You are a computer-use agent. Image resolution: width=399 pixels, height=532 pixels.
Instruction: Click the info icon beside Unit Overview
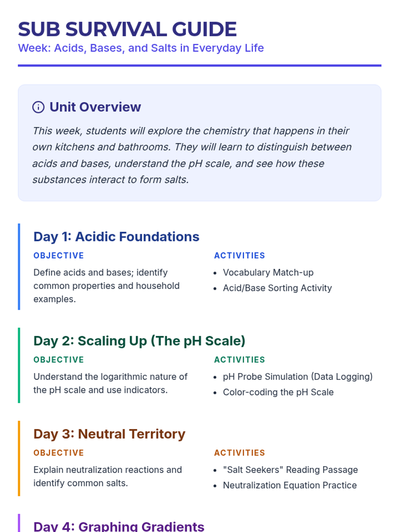coord(38,107)
